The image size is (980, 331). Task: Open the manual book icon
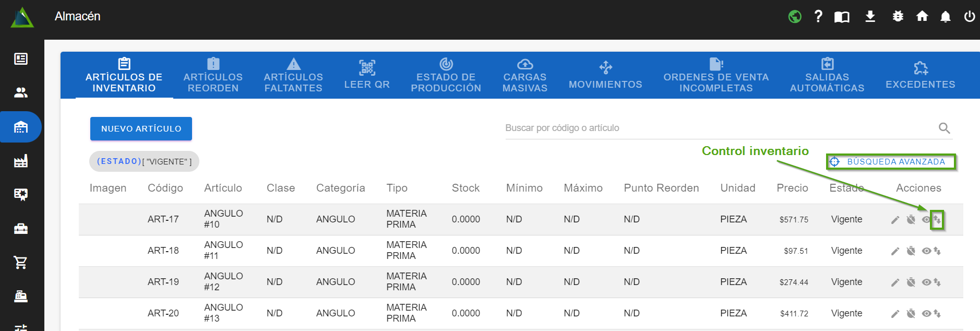[x=841, y=17]
